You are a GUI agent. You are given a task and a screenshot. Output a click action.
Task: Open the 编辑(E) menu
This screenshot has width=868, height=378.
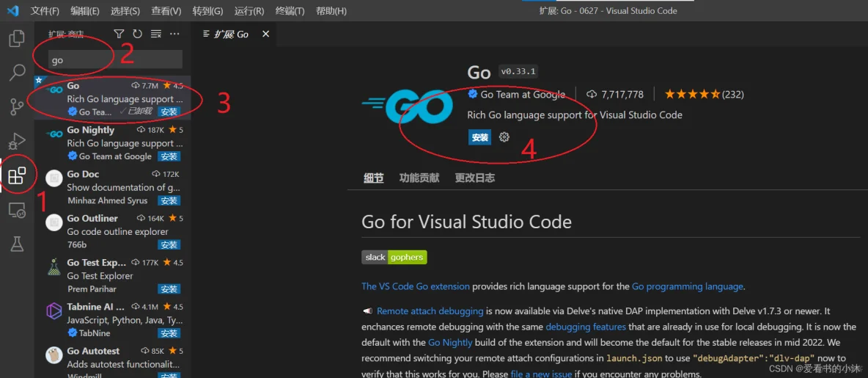[85, 10]
